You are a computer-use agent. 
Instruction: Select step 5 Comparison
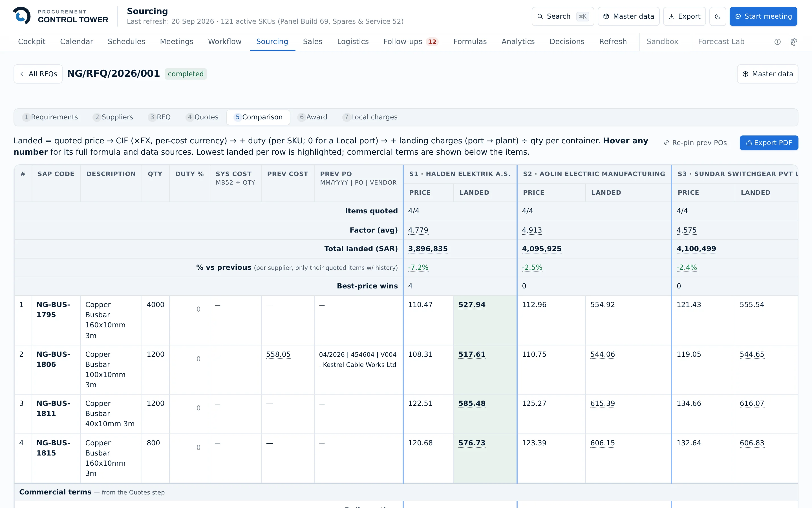tap(258, 117)
